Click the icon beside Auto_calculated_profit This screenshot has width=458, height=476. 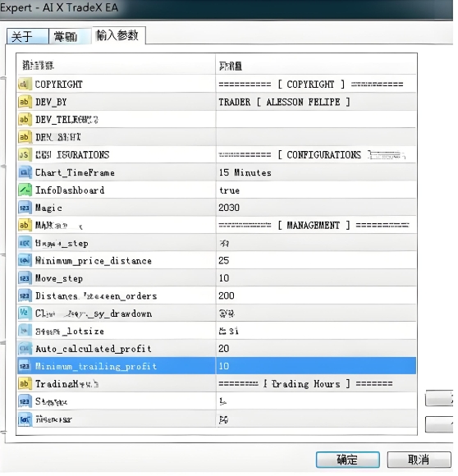25,349
